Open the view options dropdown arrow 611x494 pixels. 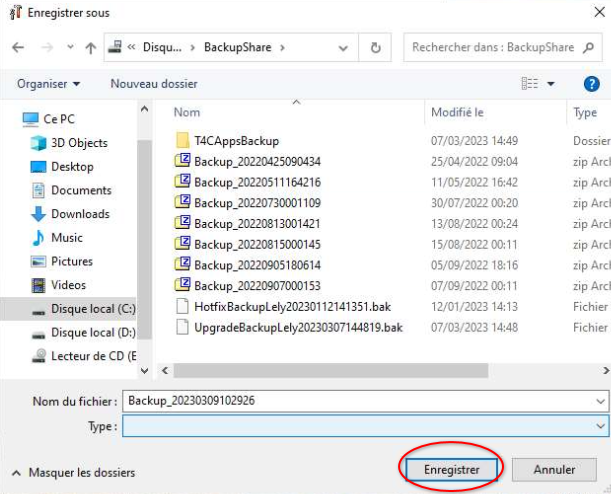click(x=554, y=84)
